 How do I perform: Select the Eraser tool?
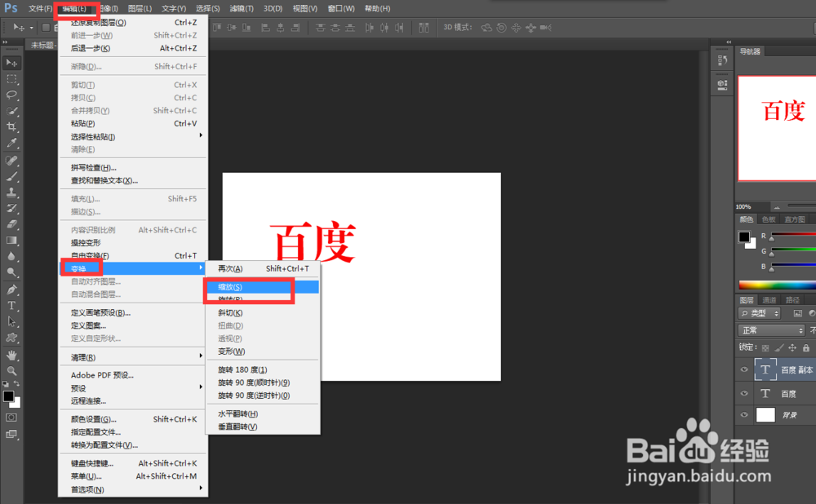(11, 224)
